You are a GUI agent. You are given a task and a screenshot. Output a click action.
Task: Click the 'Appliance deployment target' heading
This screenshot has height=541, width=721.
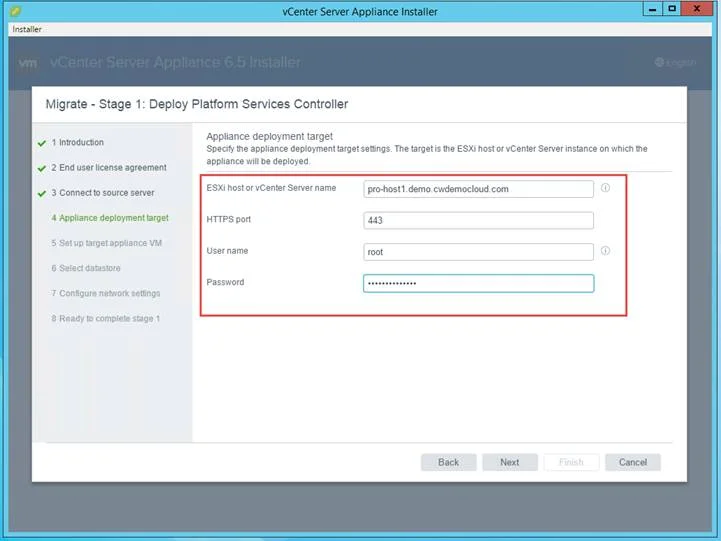coord(269,137)
